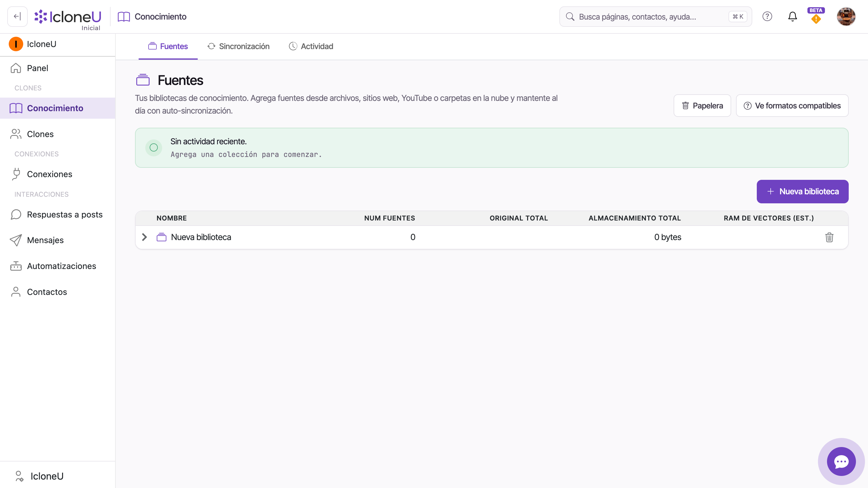The width and height of the screenshot is (868, 488).
Task: Collapse the sidebar with the arrow button
Action: 17,17
